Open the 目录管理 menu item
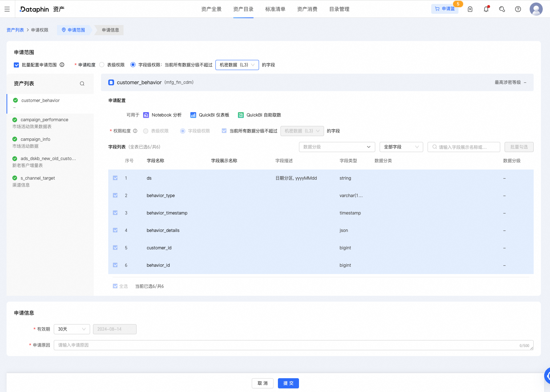 (339, 9)
